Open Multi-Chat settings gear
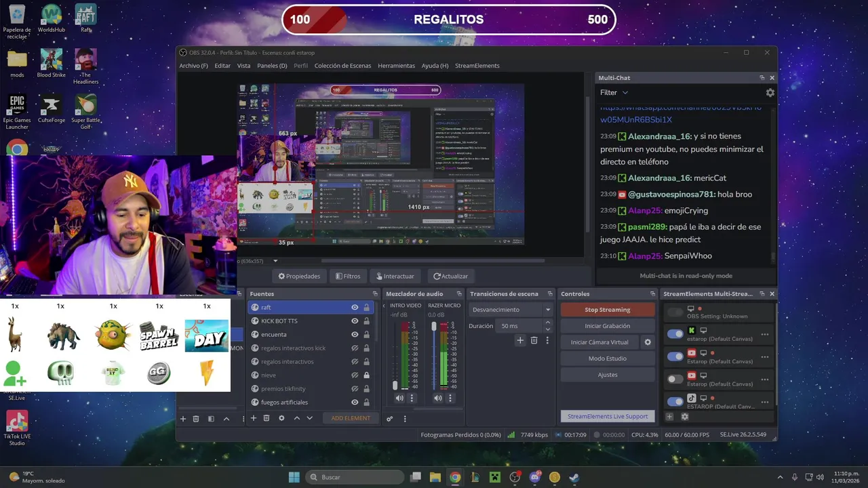Image resolution: width=868 pixels, height=488 pixels. coord(770,93)
